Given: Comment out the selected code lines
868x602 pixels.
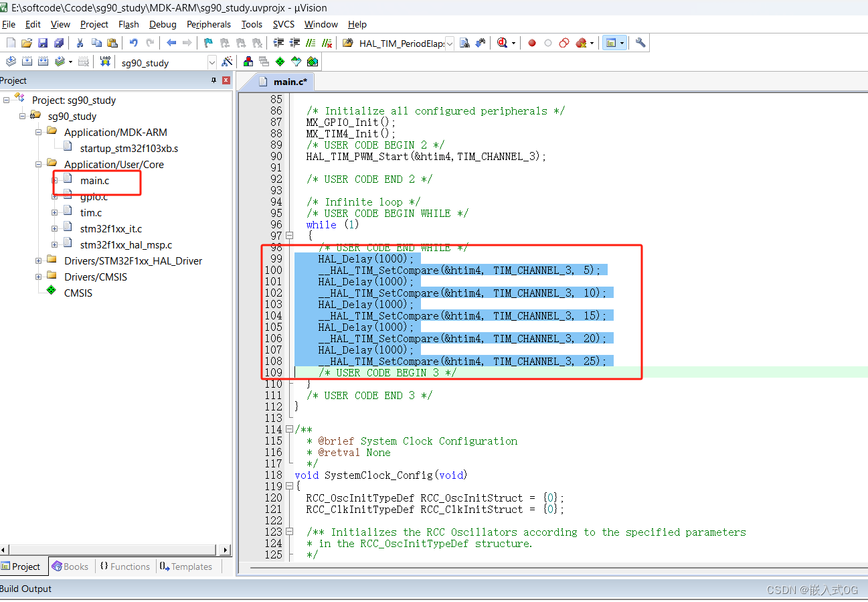Looking at the screenshot, I should pos(311,43).
